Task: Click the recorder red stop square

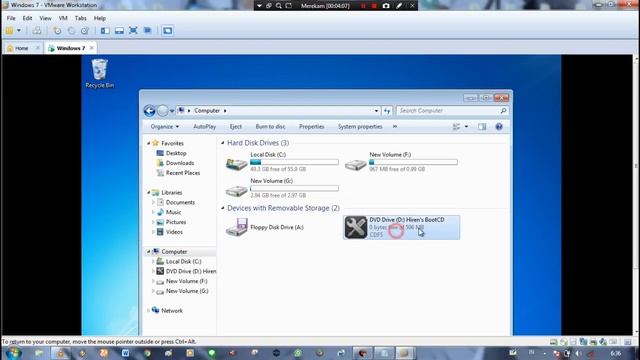Action: (x=374, y=6)
